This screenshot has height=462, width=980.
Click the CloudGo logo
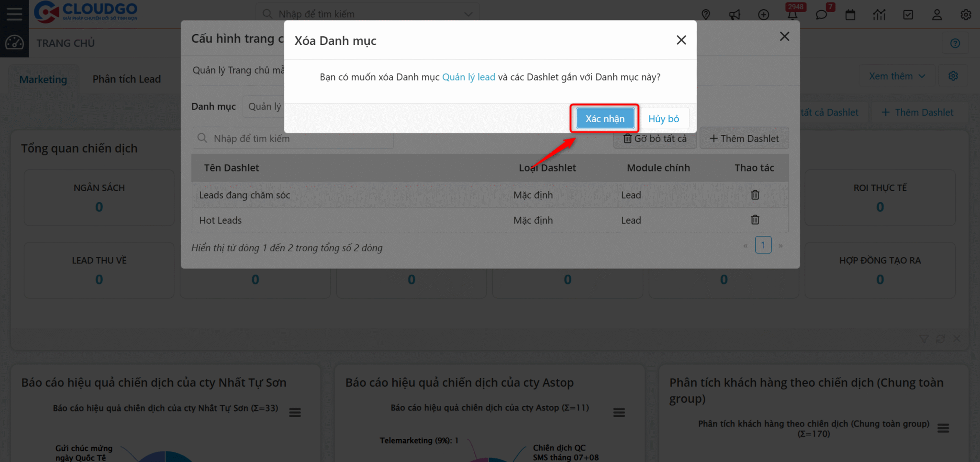click(86, 12)
